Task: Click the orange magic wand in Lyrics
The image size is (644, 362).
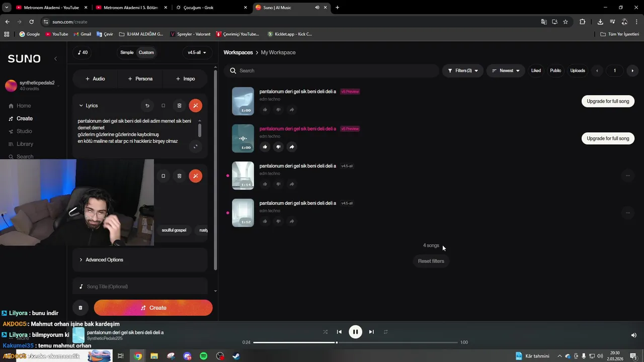Action: [x=196, y=106]
